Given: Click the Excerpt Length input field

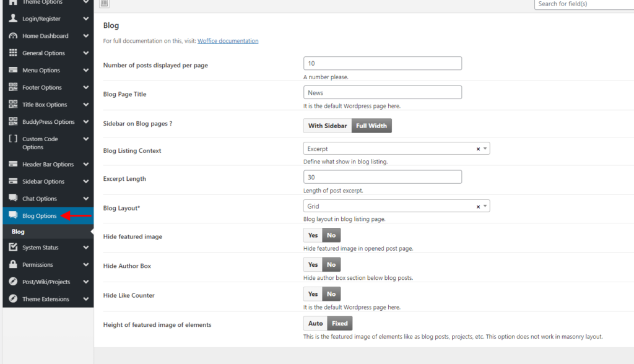Looking at the screenshot, I should (x=383, y=177).
